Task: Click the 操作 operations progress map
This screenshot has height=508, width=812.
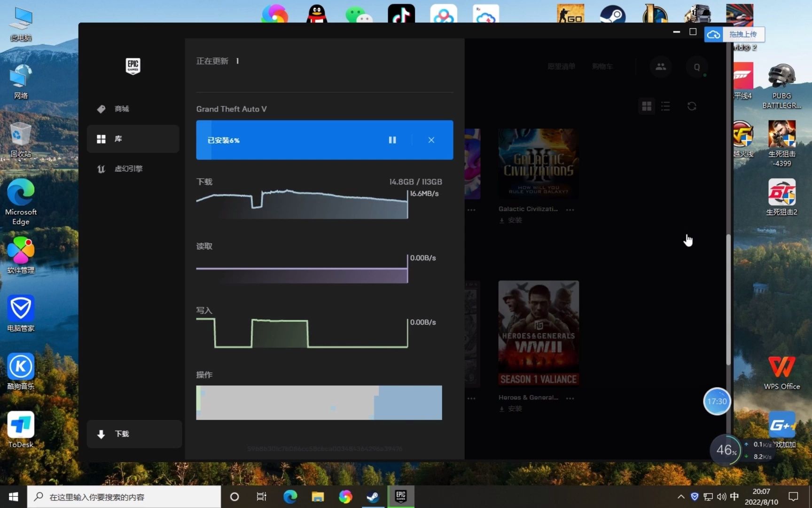Action: tap(319, 403)
